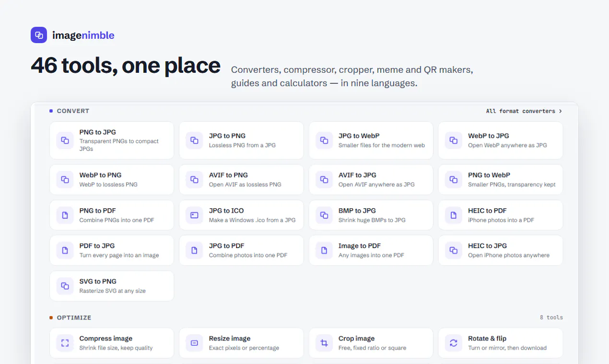Select 'Turn or mirror, then download' text
This screenshot has width=609, height=364.
click(x=507, y=348)
